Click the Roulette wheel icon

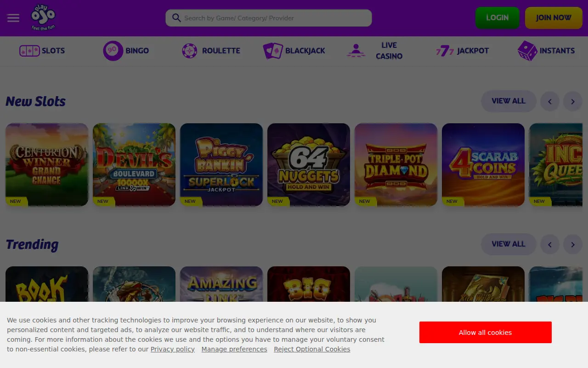190,51
